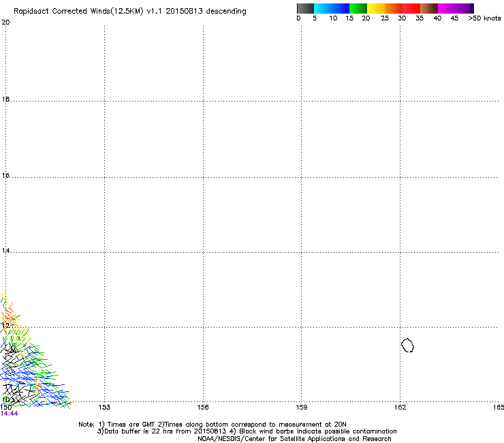Click the '>50 knots' legend label
This screenshot has width=504, height=443.
pyautogui.click(x=484, y=18)
